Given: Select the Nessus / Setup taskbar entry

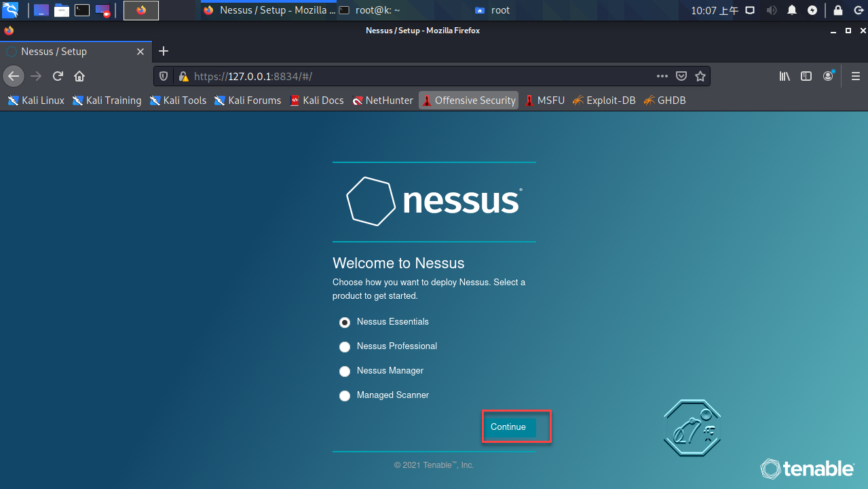Looking at the screenshot, I should pos(269,10).
